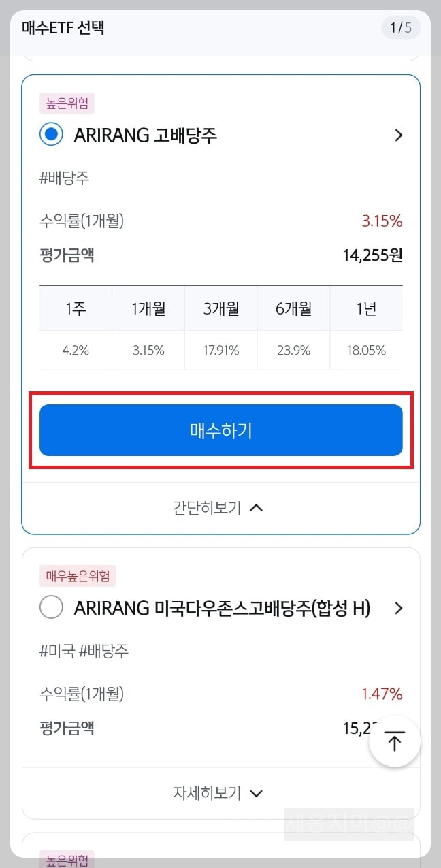Click the 1/5 page indicator

tap(400, 28)
